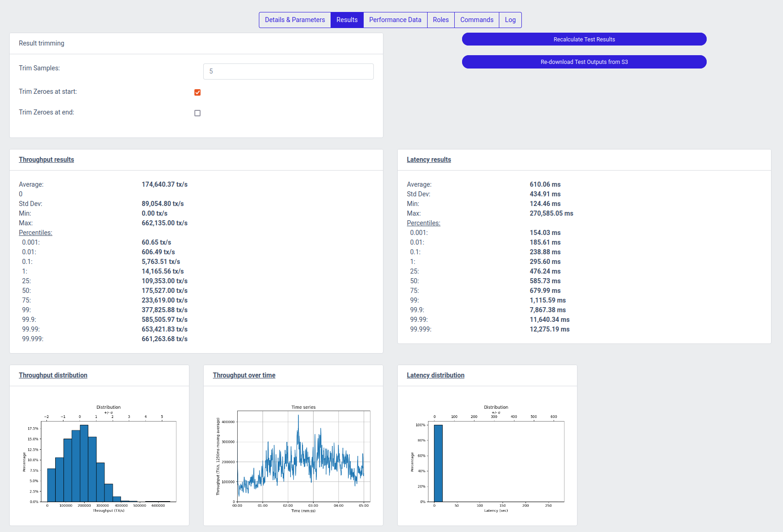The image size is (783, 532).
Task: Click Re-download Test Outputs from S3
Action: tap(584, 62)
